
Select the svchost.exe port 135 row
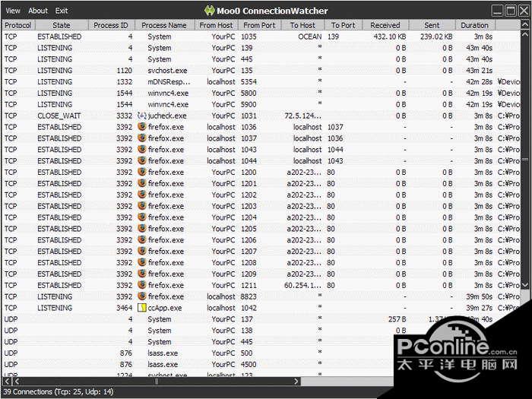(261, 70)
